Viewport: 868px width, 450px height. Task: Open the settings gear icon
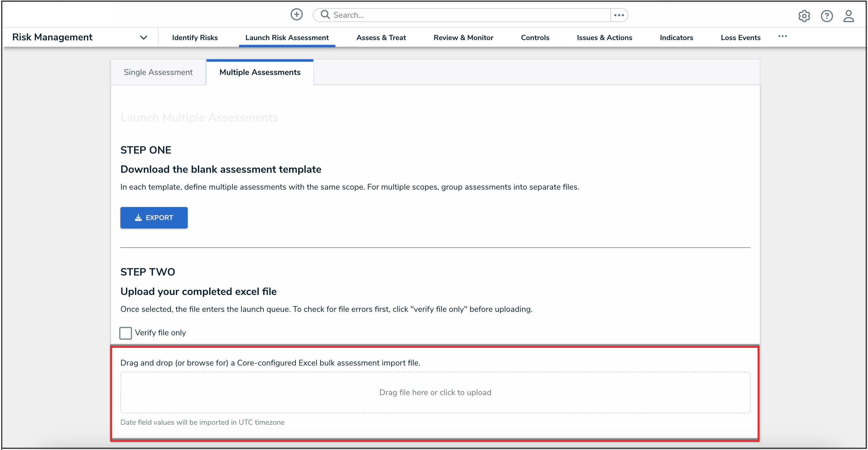tap(804, 16)
